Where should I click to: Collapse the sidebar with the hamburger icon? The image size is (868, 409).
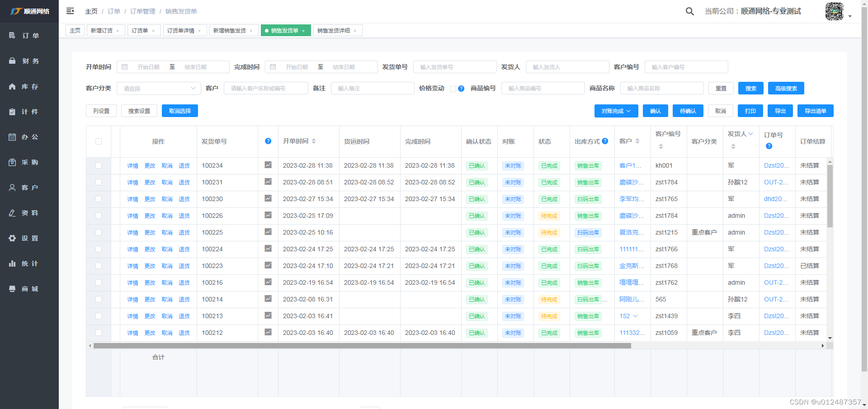click(x=70, y=11)
